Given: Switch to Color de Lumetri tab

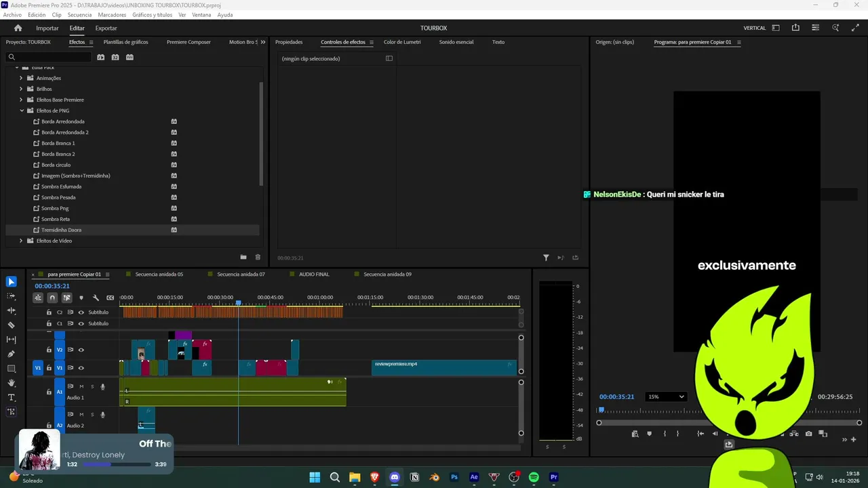Looking at the screenshot, I should pyautogui.click(x=402, y=42).
